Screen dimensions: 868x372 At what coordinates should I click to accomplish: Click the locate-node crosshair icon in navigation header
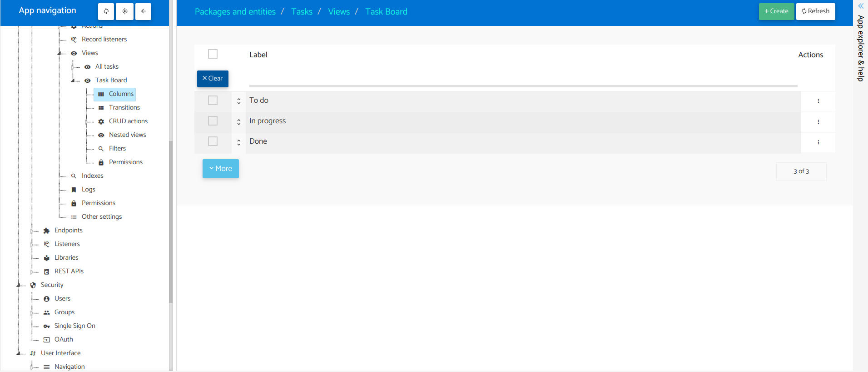pyautogui.click(x=124, y=11)
